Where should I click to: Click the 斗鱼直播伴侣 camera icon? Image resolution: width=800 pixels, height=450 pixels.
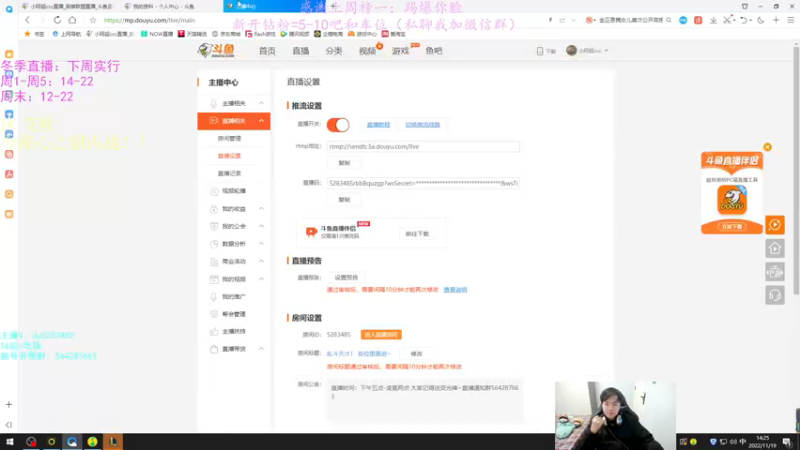[311, 232]
